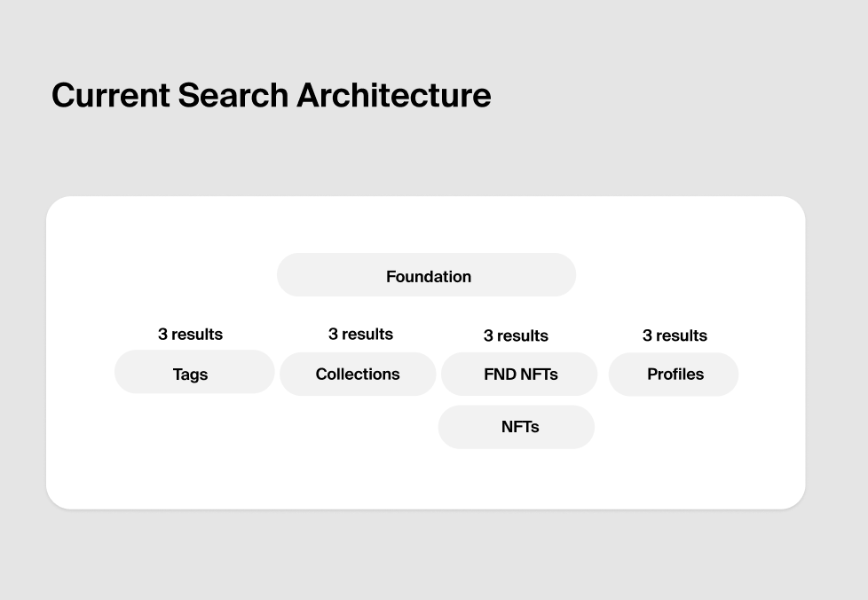
Task: Select the Profiles pill
Action: (673, 375)
